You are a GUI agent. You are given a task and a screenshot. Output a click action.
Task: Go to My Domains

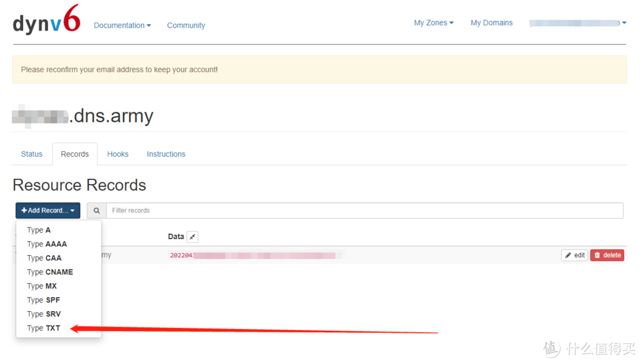[x=492, y=23]
